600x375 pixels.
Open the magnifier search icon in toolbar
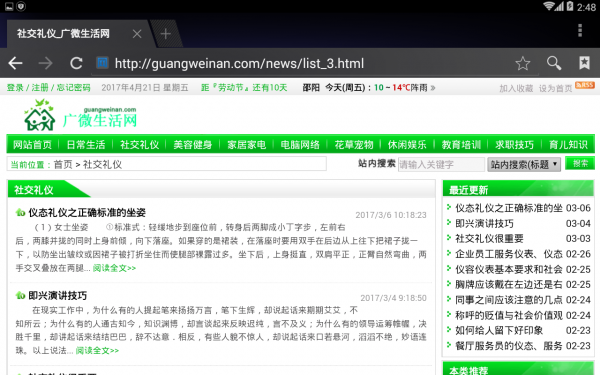(554, 63)
